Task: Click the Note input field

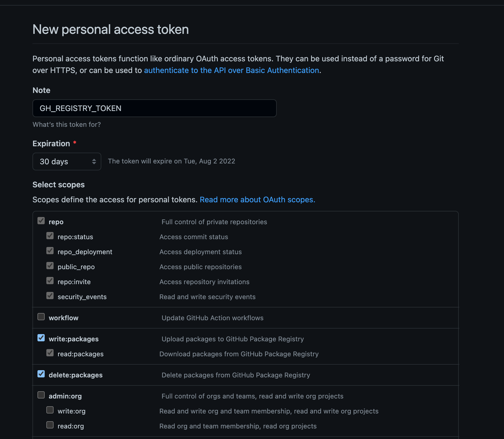Action: pyautogui.click(x=154, y=108)
